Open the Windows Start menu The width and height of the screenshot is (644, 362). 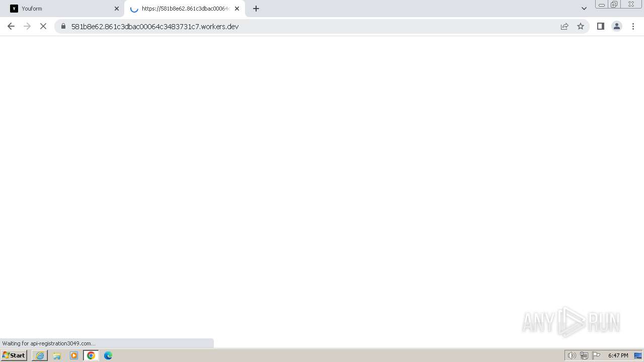14,355
